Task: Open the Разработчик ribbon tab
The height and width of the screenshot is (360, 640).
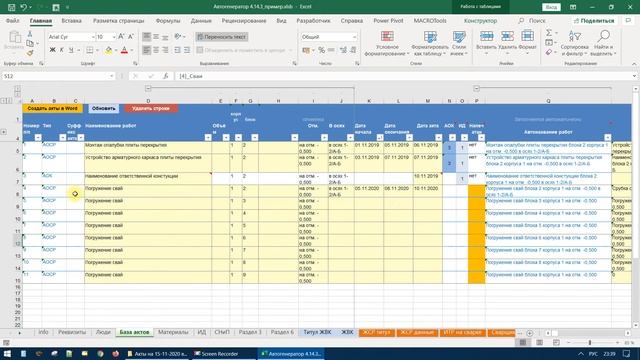Action: point(313,20)
